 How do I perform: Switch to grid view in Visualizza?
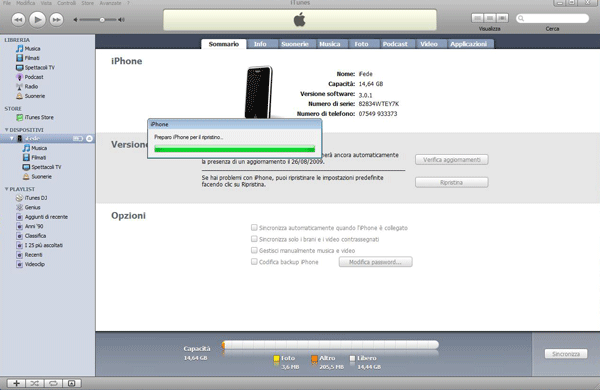[x=490, y=18]
